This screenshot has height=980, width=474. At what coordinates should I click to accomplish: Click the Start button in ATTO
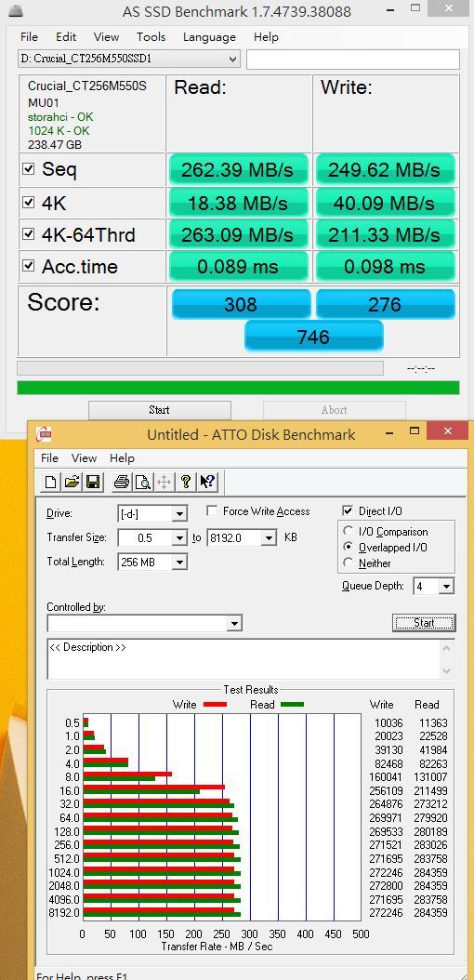click(424, 623)
